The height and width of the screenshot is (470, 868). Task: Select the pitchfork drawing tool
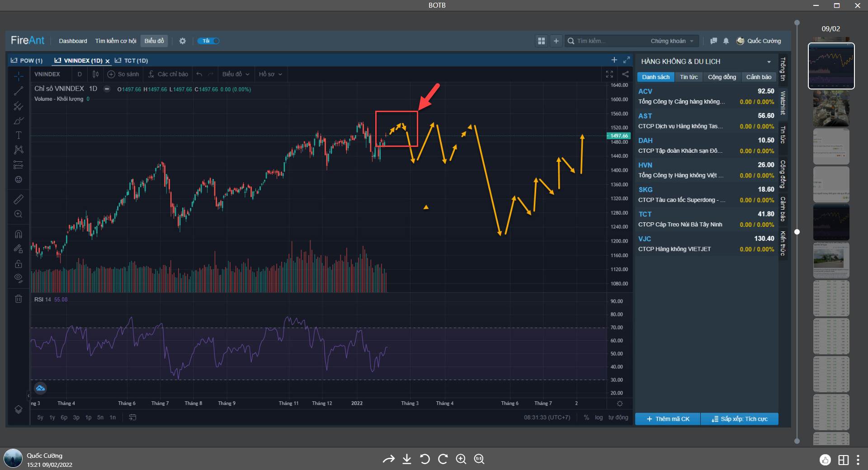point(18,106)
